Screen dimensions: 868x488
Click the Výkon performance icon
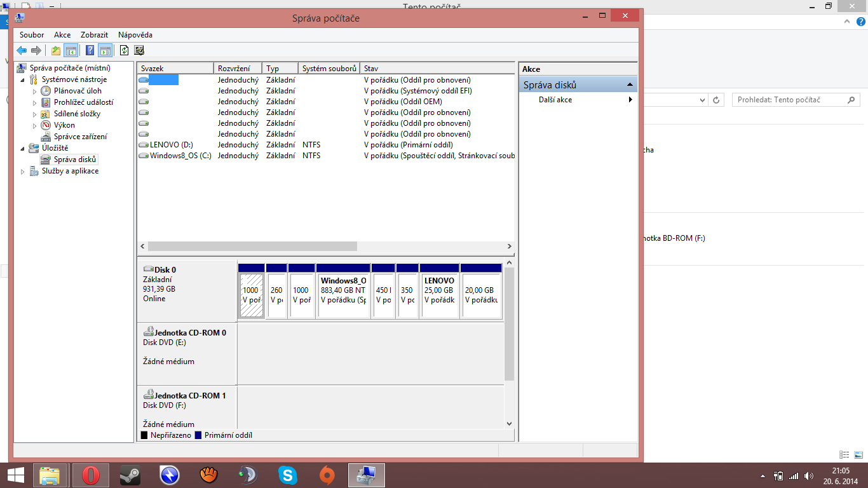pyautogui.click(x=46, y=125)
